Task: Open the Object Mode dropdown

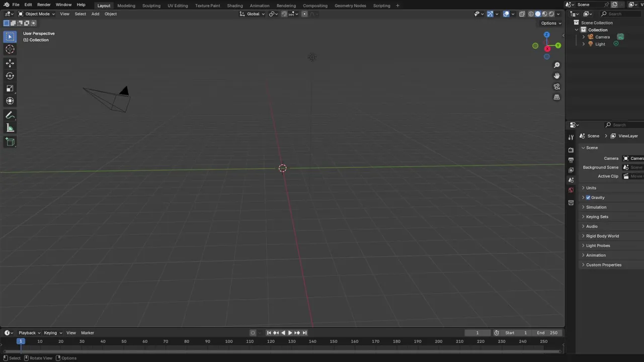Action: [37, 14]
